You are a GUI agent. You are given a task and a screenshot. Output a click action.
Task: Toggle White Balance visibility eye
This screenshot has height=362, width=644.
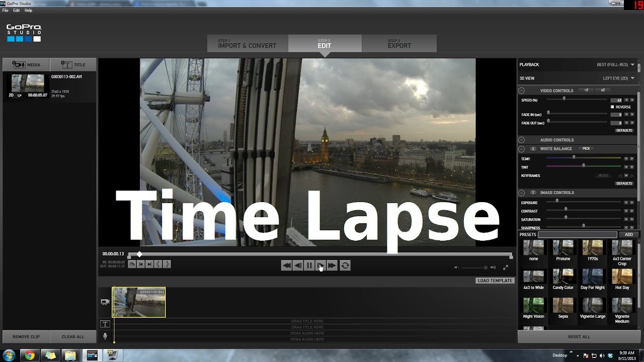pos(533,149)
